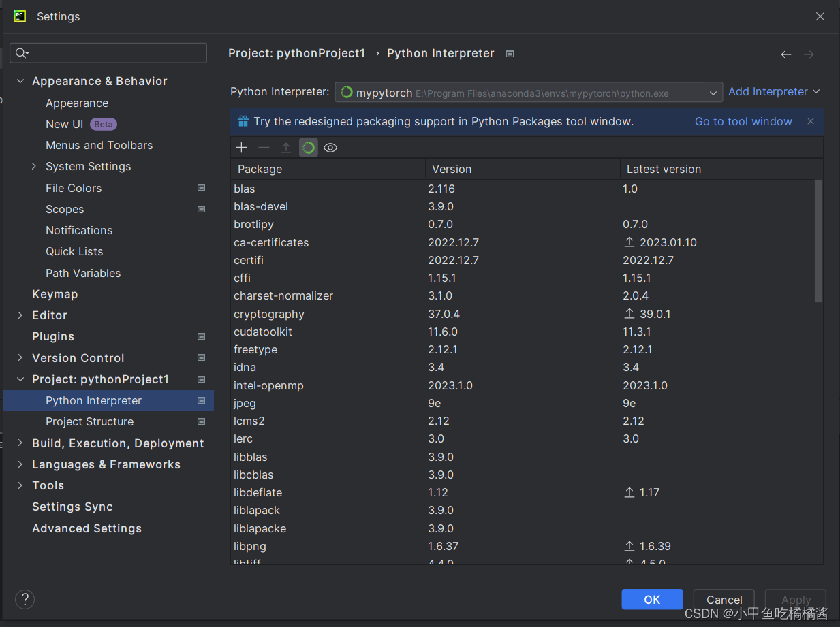Expand the Tools section
840x627 pixels.
click(x=20, y=485)
